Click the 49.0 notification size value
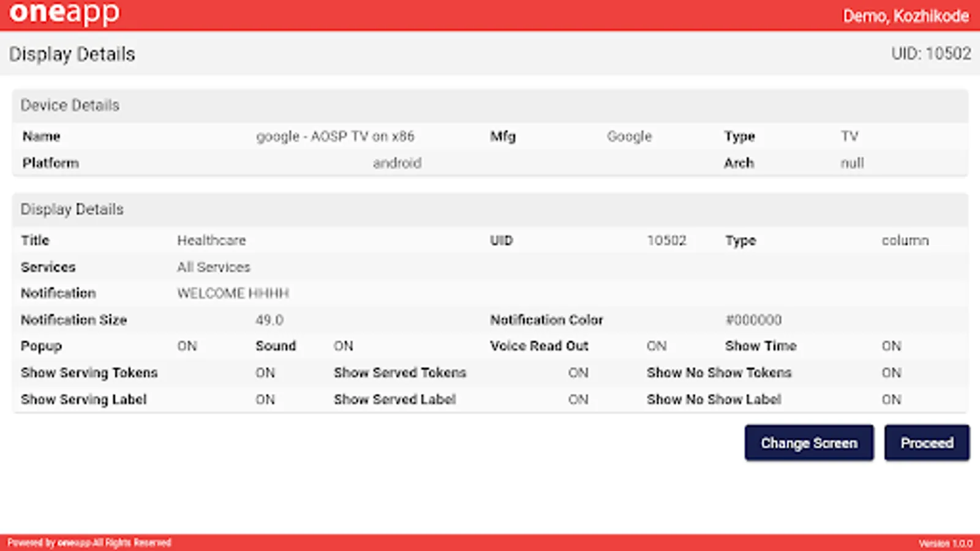Viewport: 980px width, 551px height. [x=269, y=320]
